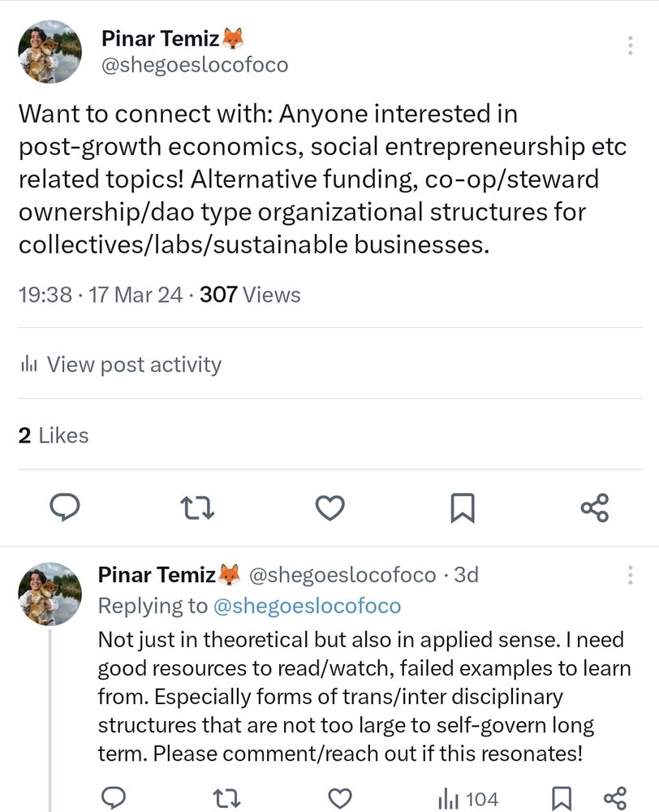Reply to the main post
This screenshot has width=659, height=812.
point(64,508)
